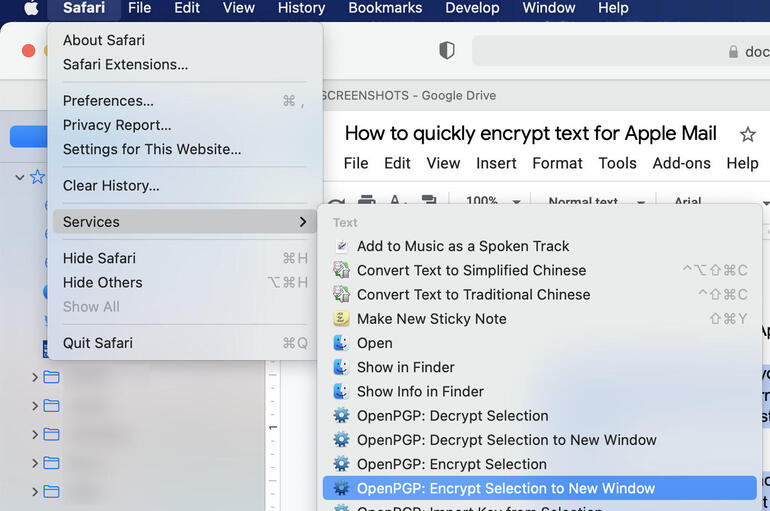Click the Finder icon beside Show in Finder

click(341, 367)
